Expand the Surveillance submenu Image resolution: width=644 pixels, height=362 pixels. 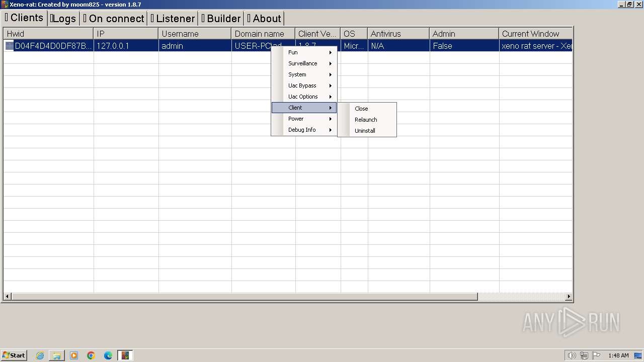pyautogui.click(x=304, y=63)
